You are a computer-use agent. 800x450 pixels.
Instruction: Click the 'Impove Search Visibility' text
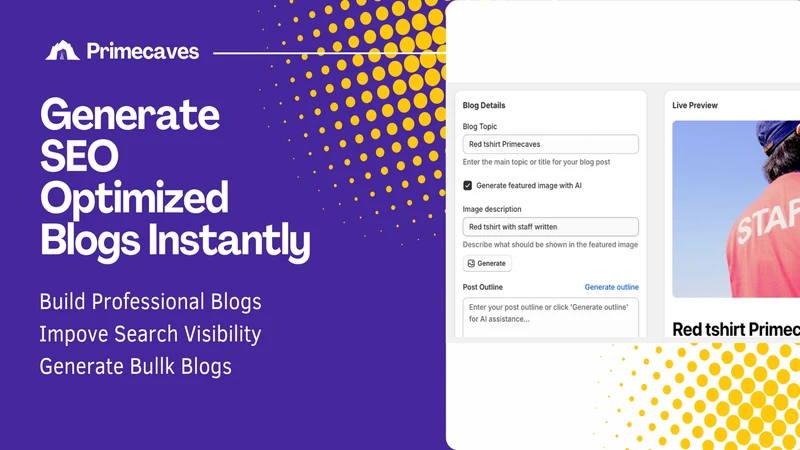click(x=150, y=334)
